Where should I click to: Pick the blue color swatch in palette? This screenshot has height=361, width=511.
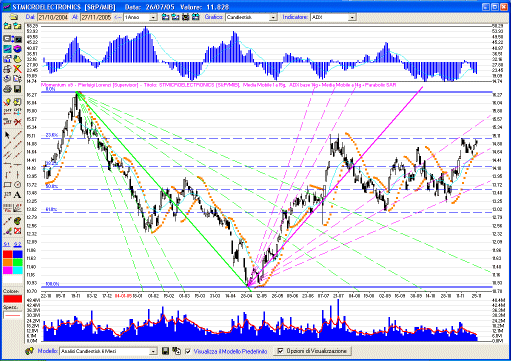[x=18, y=254]
